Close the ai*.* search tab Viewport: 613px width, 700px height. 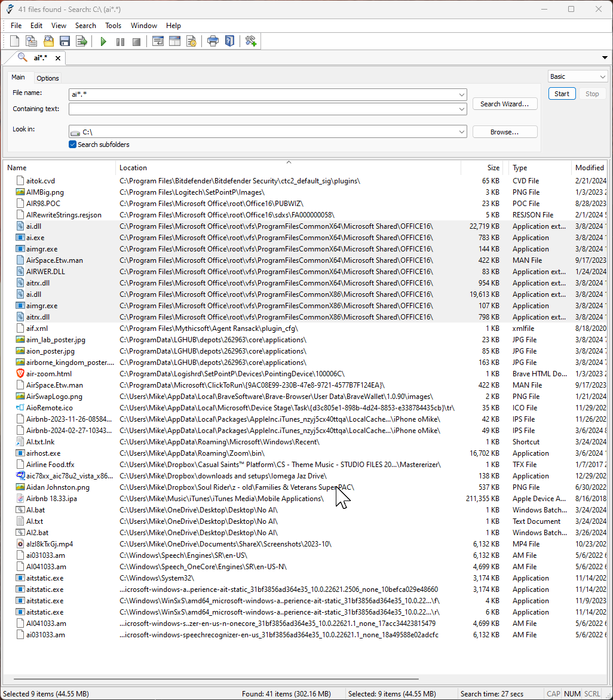pos(58,58)
